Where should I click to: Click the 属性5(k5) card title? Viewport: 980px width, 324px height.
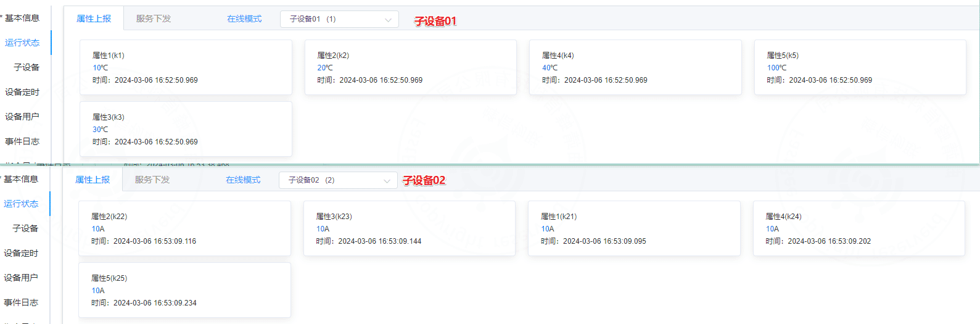(783, 56)
